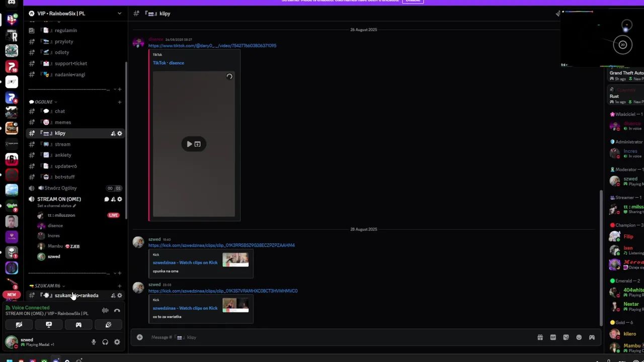The height and width of the screenshot is (362, 644).
Task: Open first Kick clip link
Action: [x=221, y=245]
